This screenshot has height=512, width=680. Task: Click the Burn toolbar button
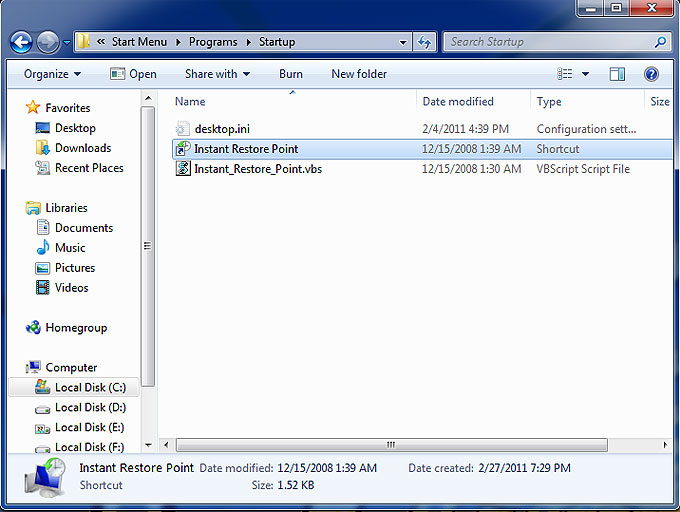pyautogui.click(x=290, y=74)
